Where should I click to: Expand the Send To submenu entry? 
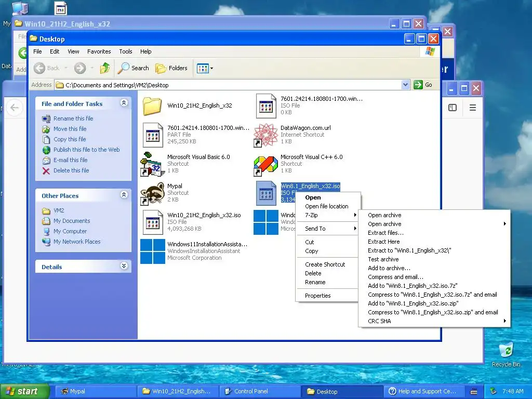pos(327,229)
